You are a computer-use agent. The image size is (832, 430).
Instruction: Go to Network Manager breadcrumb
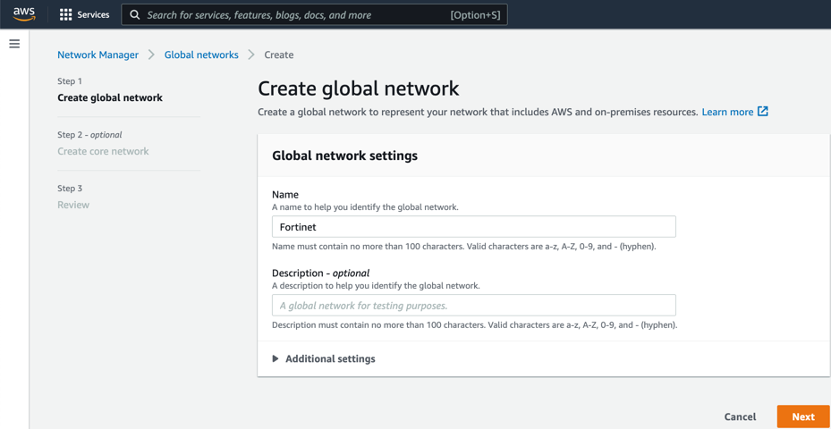click(98, 55)
